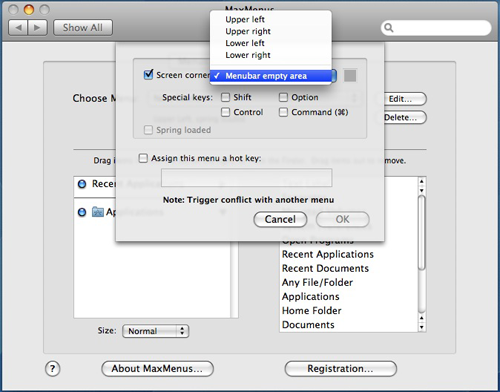Open the Size Normal dropdown
Viewport: 500px width, 392px height.
(156, 331)
